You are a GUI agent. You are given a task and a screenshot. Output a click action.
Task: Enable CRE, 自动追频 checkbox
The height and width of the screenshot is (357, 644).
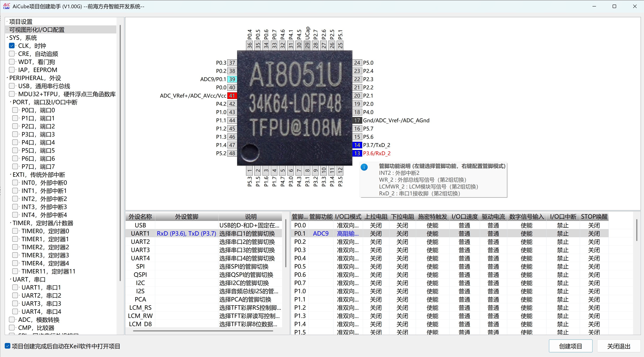coord(12,54)
